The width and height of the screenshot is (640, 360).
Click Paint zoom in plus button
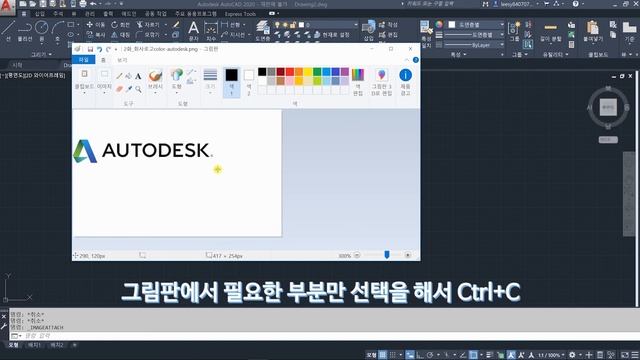click(407, 256)
